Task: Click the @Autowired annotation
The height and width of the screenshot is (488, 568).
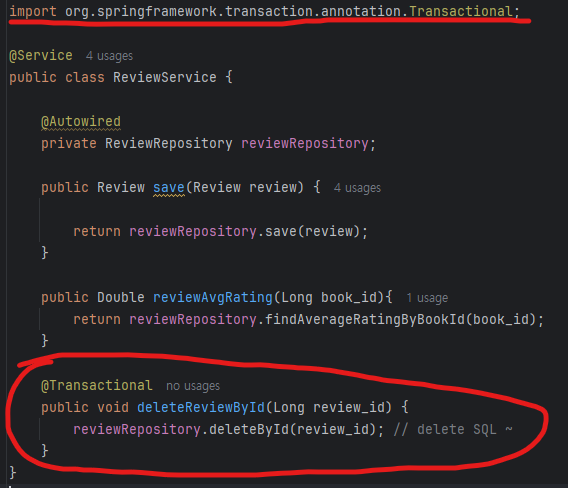Action: point(81,122)
